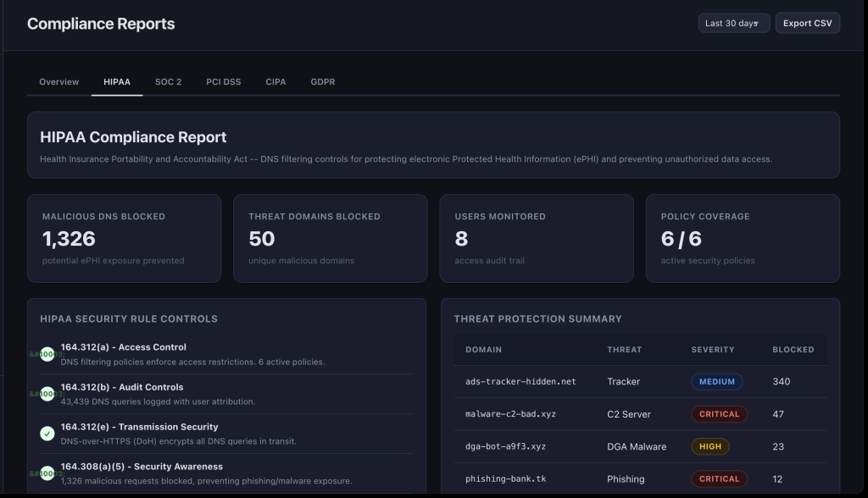Click the MEDIUM severity badge
Screen dimensions: 868x498
[716, 382]
